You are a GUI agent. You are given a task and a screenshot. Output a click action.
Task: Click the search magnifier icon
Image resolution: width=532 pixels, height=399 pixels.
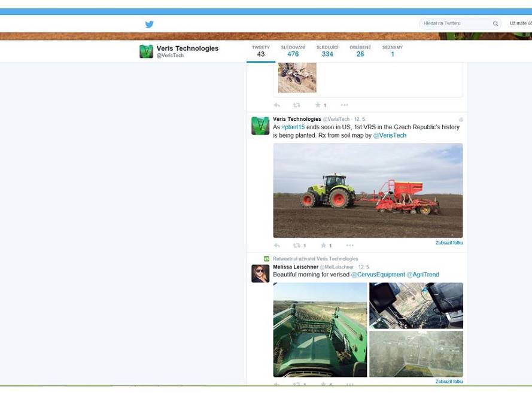click(x=495, y=24)
